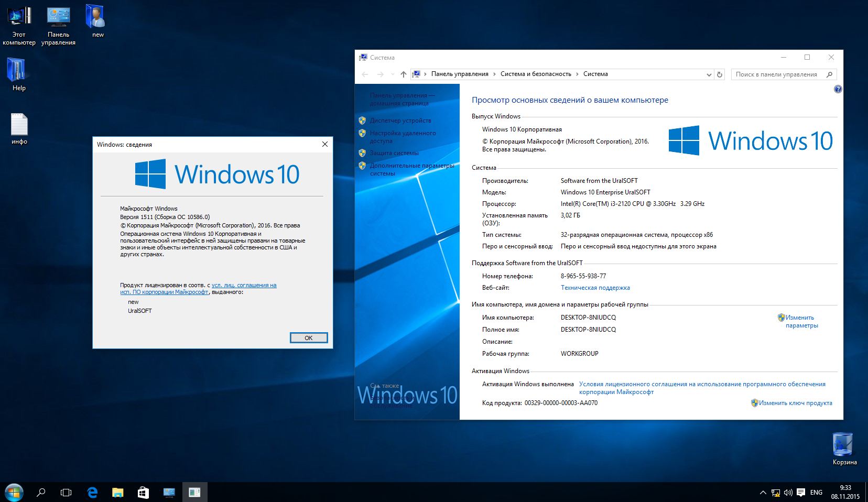The width and height of the screenshot is (868, 502).
Task: Switch to the winver taskbar icon
Action: tap(194, 492)
